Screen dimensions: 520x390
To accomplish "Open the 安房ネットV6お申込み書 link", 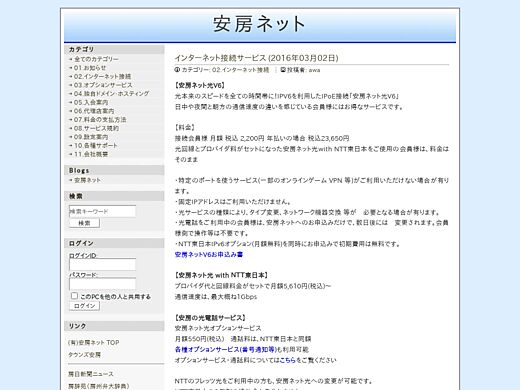I will tap(209, 255).
